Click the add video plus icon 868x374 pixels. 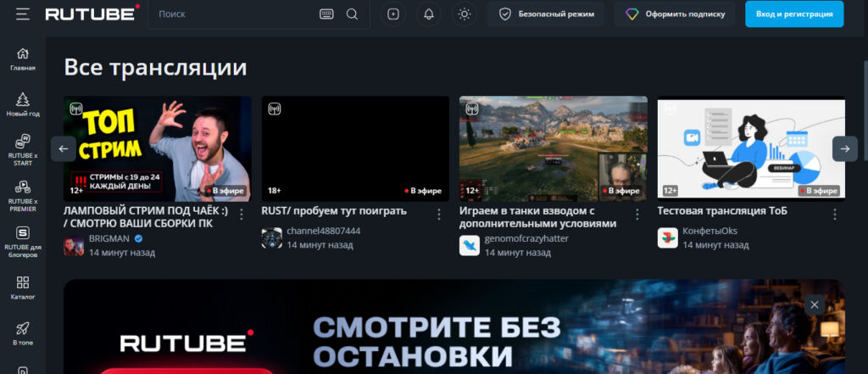click(x=393, y=14)
